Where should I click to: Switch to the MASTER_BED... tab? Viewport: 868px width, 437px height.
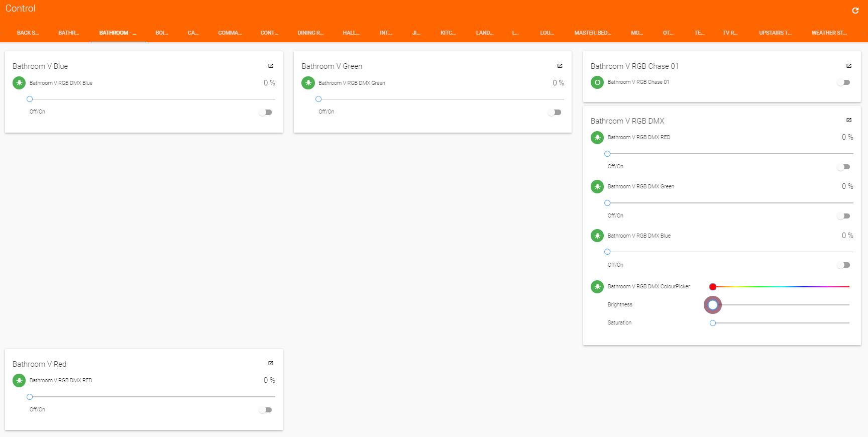pyautogui.click(x=593, y=33)
